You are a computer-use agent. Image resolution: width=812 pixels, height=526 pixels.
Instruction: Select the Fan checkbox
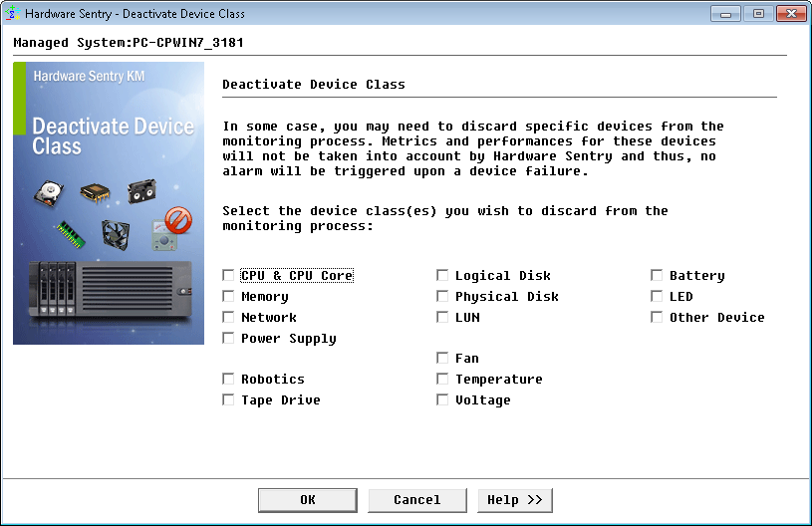tap(442, 358)
